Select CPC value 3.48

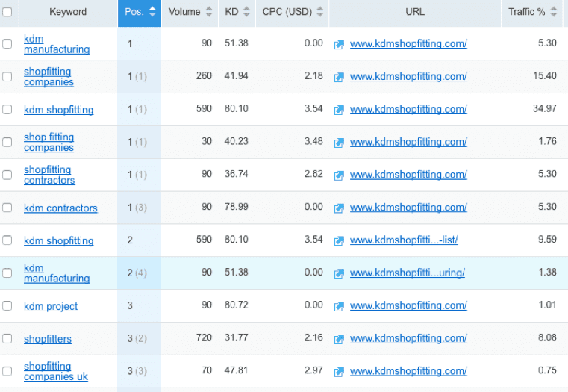pos(313,141)
